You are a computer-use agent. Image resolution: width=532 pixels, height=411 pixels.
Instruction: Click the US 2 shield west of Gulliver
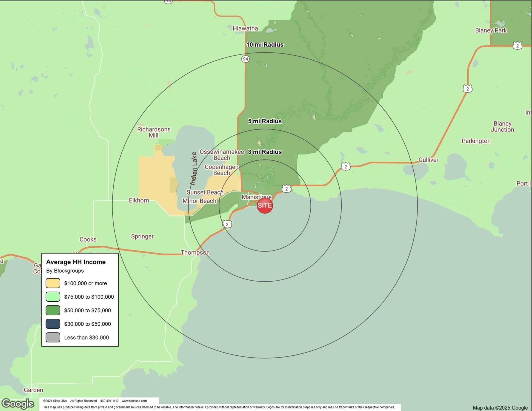pos(346,166)
